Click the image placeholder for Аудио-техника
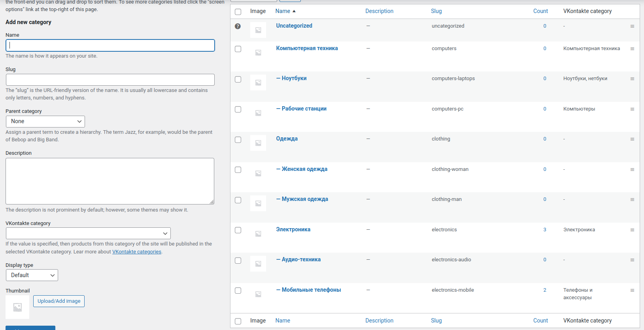The image size is (644, 330). click(258, 264)
